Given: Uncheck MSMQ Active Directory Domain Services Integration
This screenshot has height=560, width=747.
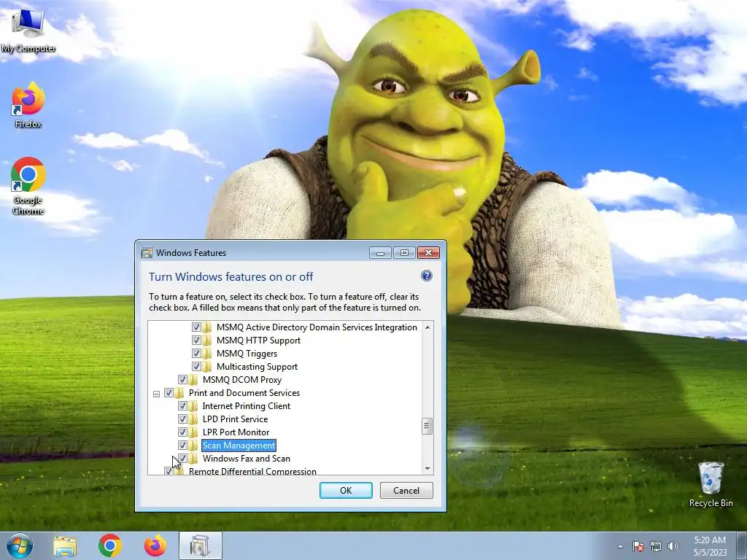Looking at the screenshot, I should [196, 327].
